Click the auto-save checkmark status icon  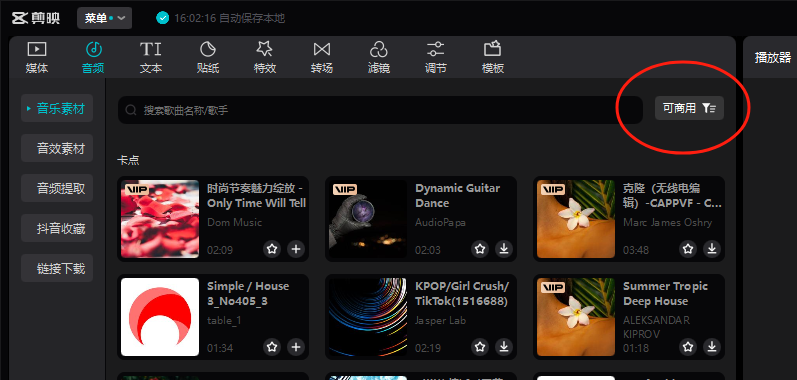[163, 18]
